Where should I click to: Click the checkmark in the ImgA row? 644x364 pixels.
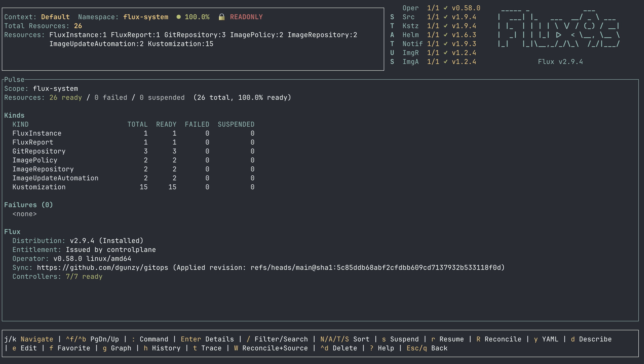coord(446,62)
